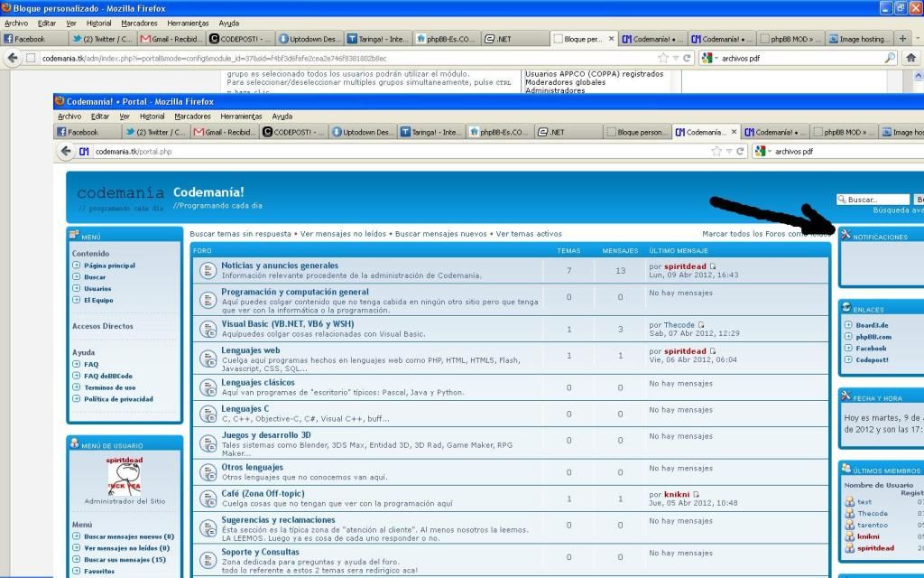
Task: Click the bullet icon beside Board3.de link
Action: click(x=848, y=325)
